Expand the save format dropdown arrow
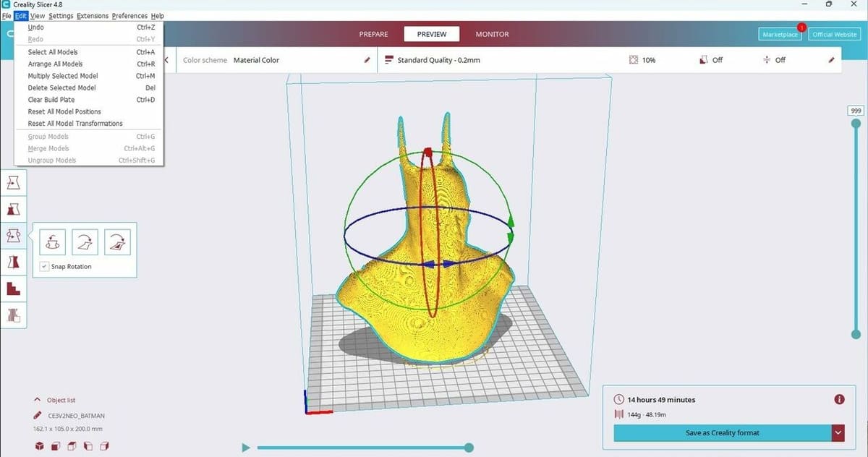 838,432
